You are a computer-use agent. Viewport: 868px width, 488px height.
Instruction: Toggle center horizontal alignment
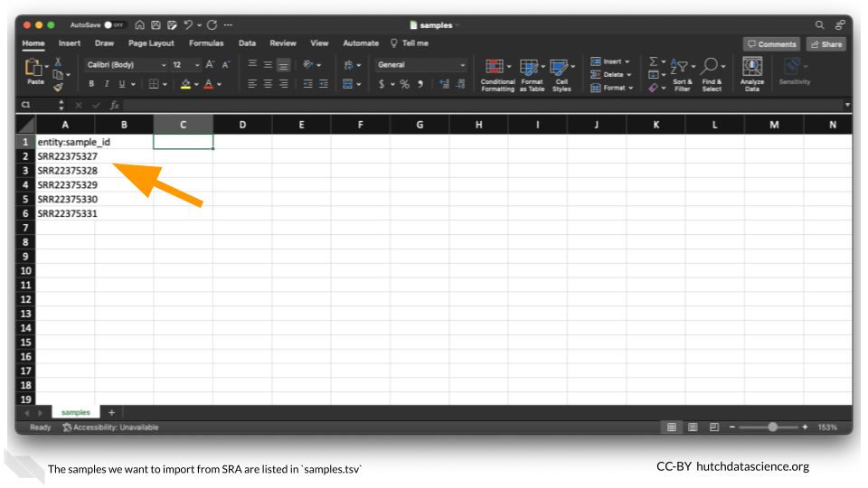pos(268,84)
